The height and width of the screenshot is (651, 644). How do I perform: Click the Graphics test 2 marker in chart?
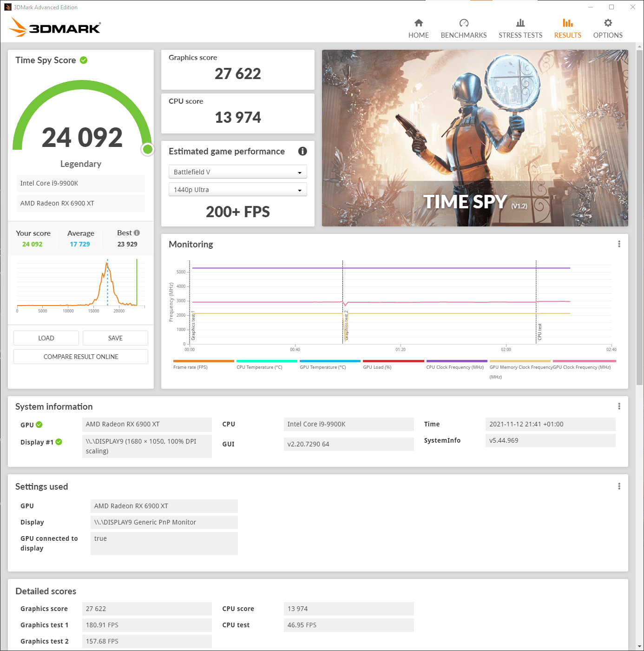tap(346, 325)
